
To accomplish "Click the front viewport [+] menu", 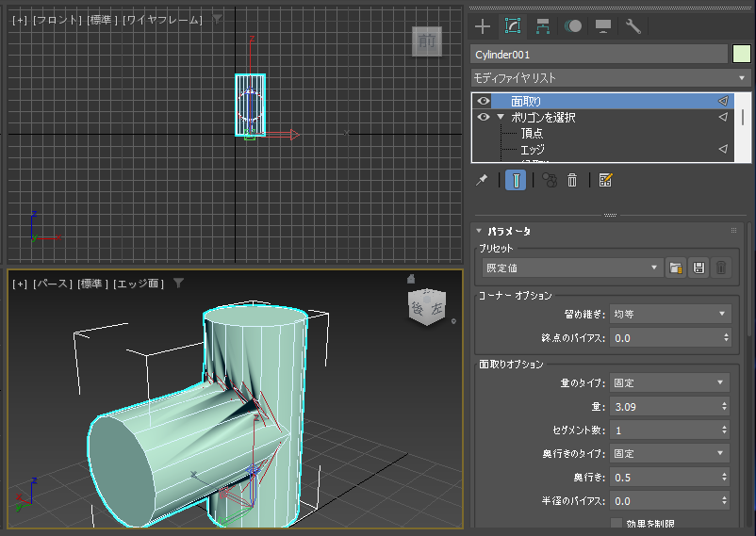I will 20,20.
